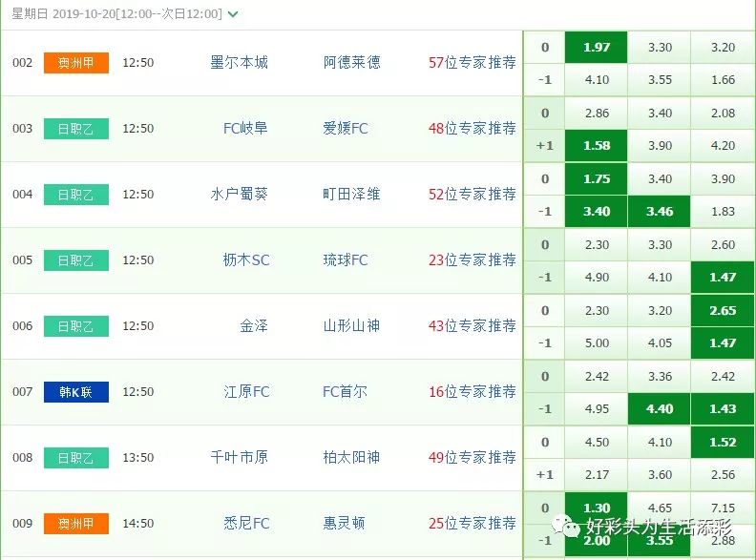Click the 澳洲甲 league tag on match 002
756x560 pixels.
click(x=76, y=63)
